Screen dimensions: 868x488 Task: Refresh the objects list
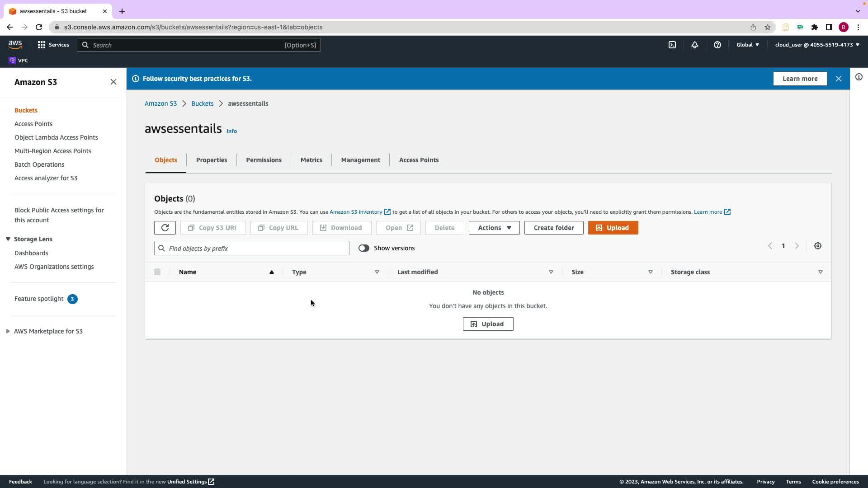coord(165,228)
